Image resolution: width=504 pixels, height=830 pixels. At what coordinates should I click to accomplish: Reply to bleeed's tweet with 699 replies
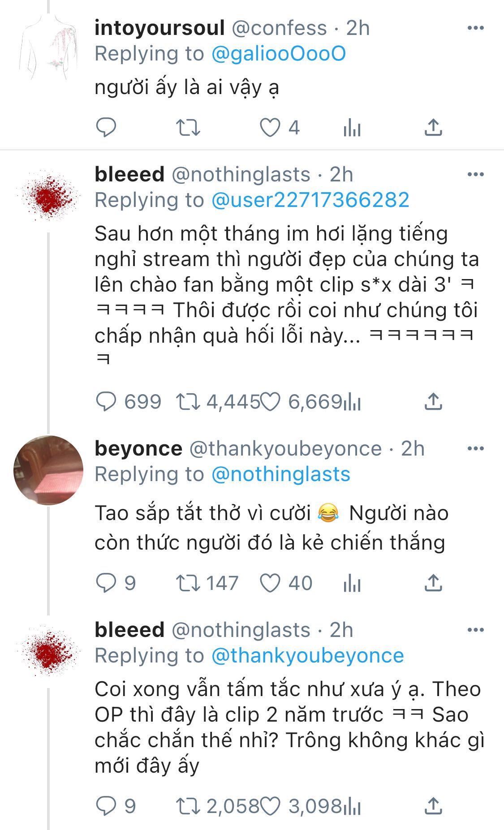tap(106, 402)
